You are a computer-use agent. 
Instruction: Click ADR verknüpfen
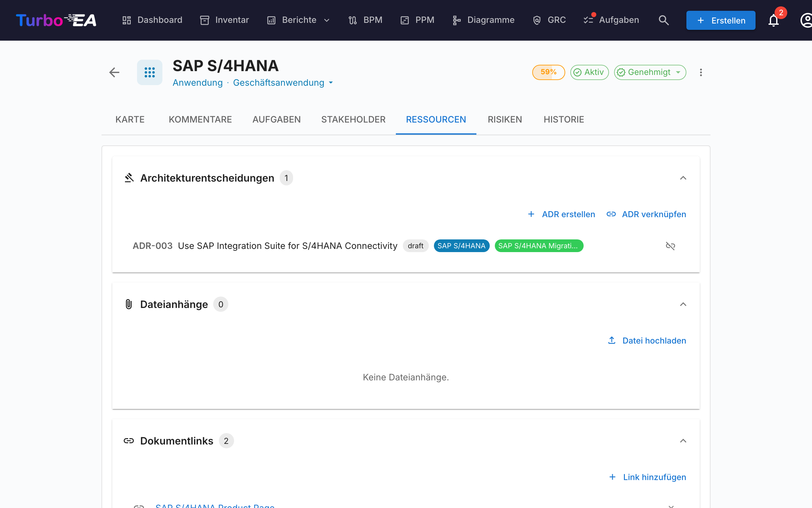[646, 214]
